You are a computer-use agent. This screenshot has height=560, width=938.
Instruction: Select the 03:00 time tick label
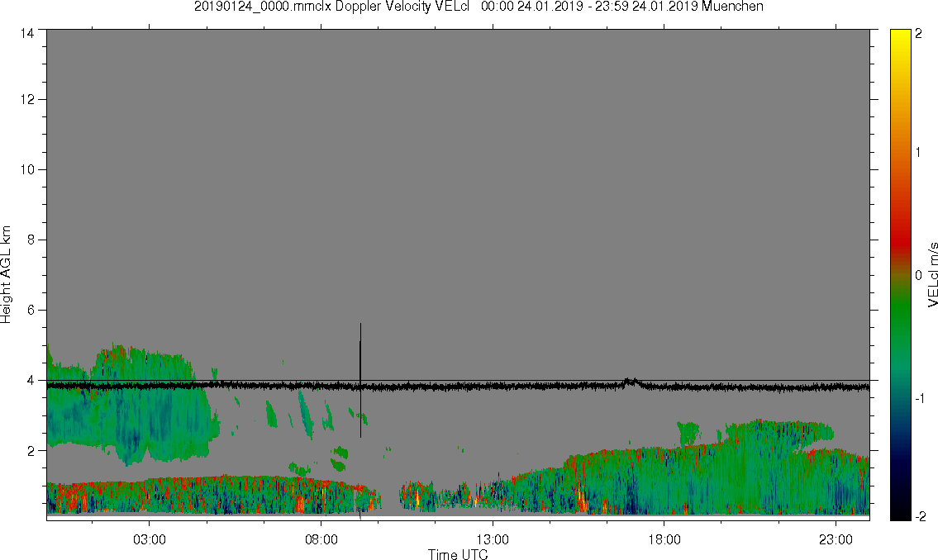(x=149, y=540)
